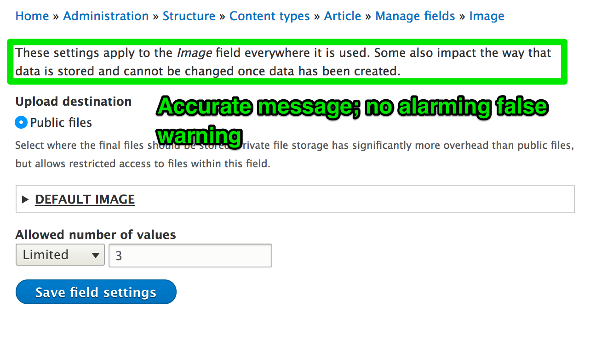This screenshot has width=596, height=364.
Task: Focus the number of values input showing 3
Action: click(190, 255)
